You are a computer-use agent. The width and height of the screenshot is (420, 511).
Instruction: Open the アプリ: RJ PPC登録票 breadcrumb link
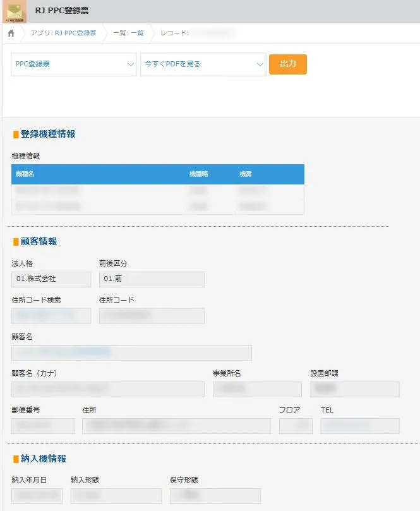63,33
